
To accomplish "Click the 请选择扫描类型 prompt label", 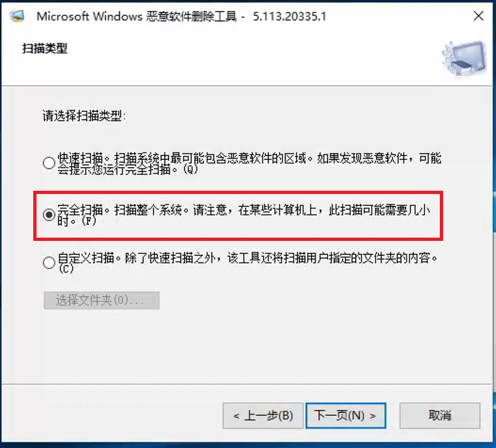I will [84, 116].
